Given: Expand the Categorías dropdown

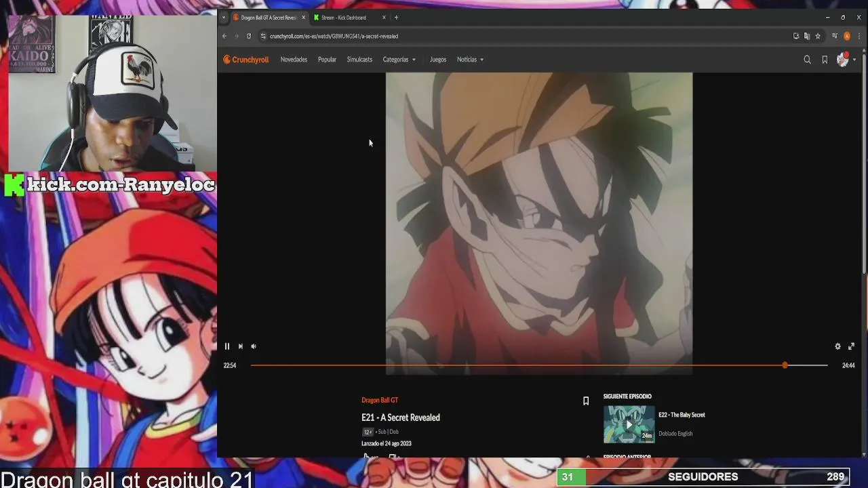Looking at the screenshot, I should coord(399,60).
